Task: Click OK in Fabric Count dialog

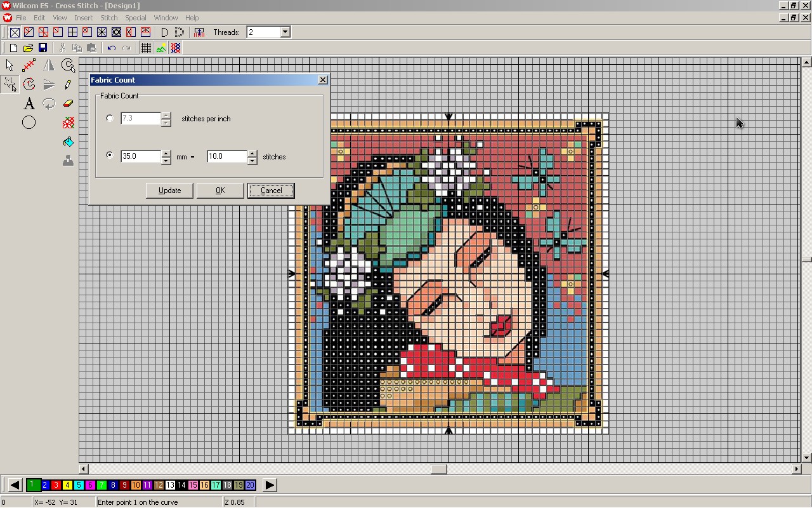Action: point(220,190)
